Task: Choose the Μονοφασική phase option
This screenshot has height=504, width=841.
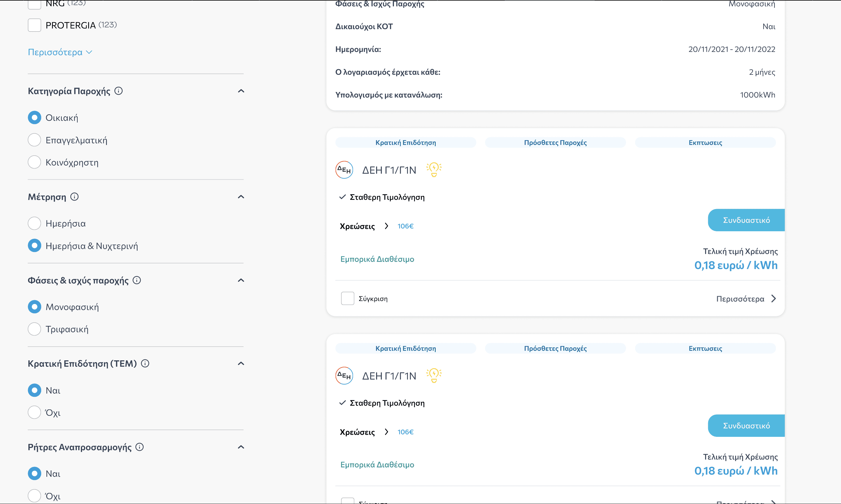Action: 34,307
